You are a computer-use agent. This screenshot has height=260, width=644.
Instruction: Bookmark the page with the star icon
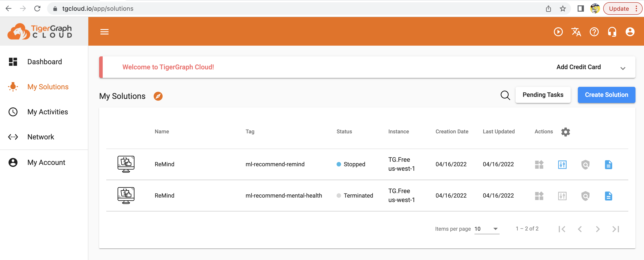(563, 9)
